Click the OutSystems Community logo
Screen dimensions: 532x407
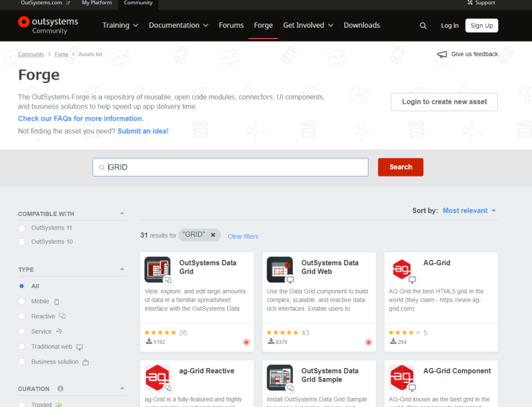click(x=48, y=26)
